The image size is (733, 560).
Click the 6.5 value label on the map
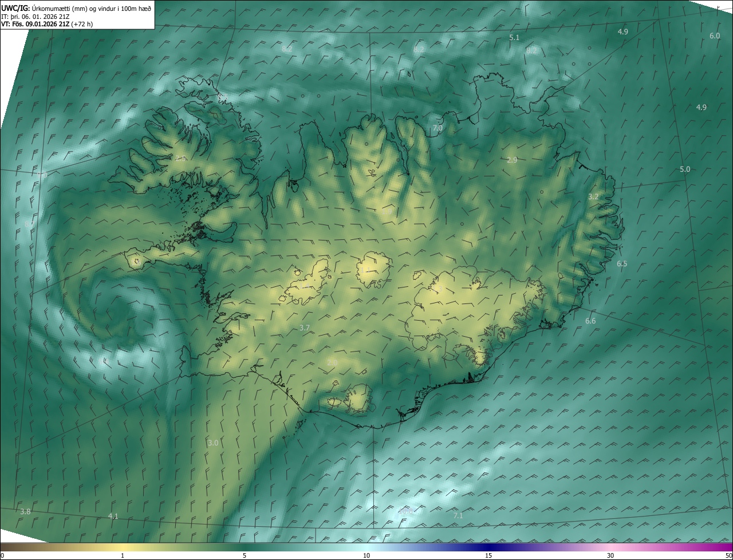(622, 264)
